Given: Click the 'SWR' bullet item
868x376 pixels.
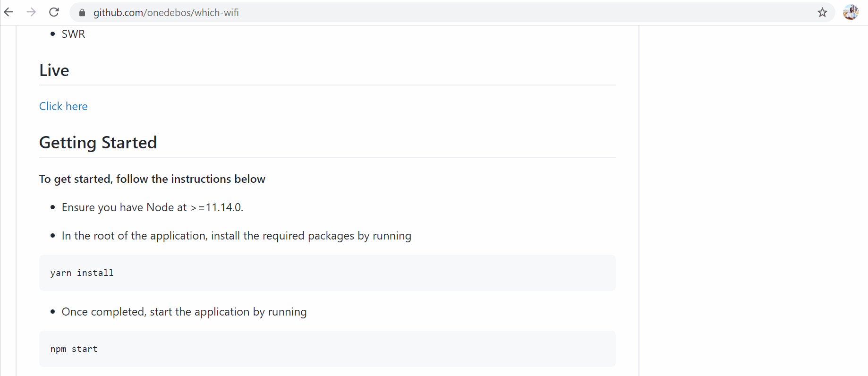Looking at the screenshot, I should coord(73,34).
